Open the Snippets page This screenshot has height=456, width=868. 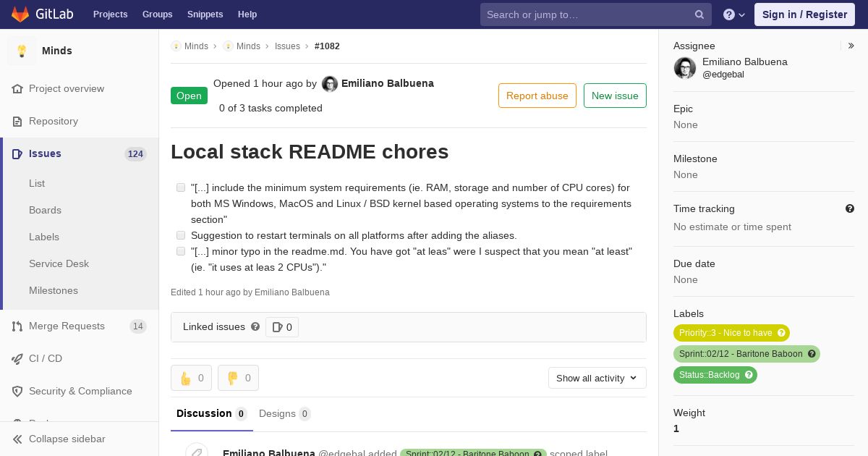(205, 14)
